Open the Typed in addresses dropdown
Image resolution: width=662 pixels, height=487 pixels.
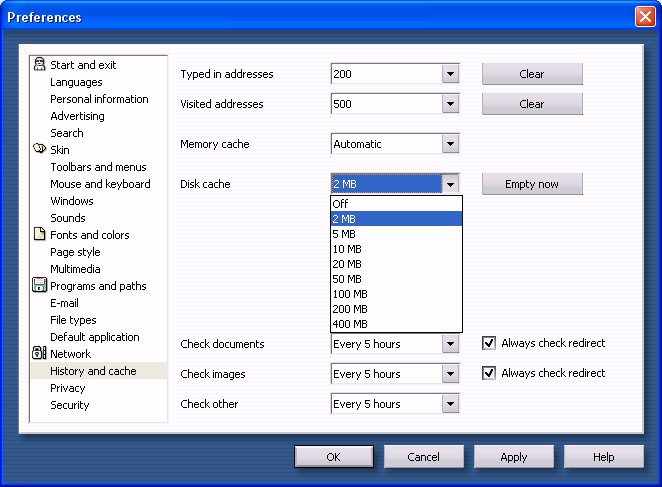click(450, 74)
